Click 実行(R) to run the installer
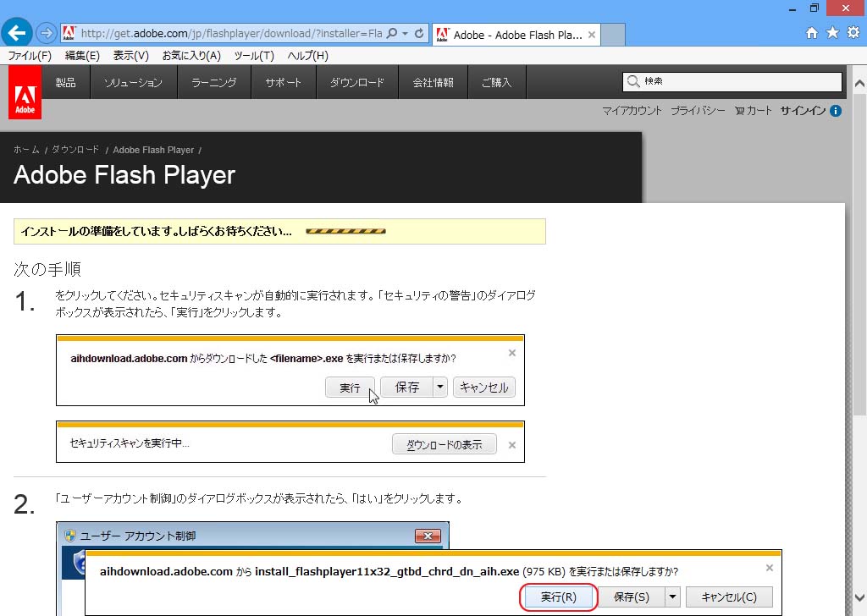The width and height of the screenshot is (867, 616). click(x=557, y=596)
